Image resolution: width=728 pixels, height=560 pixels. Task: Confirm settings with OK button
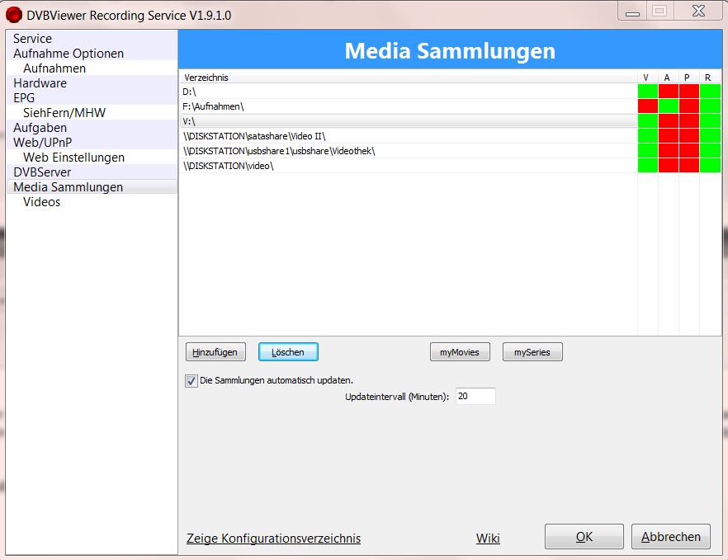(584, 537)
